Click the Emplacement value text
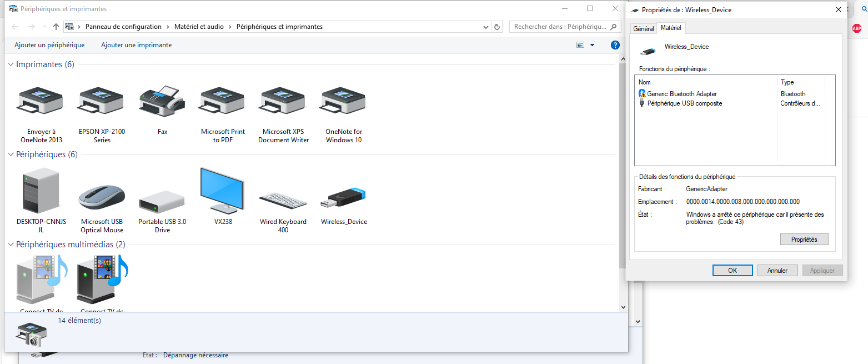Screen dimensions: 868x364 point(743,202)
